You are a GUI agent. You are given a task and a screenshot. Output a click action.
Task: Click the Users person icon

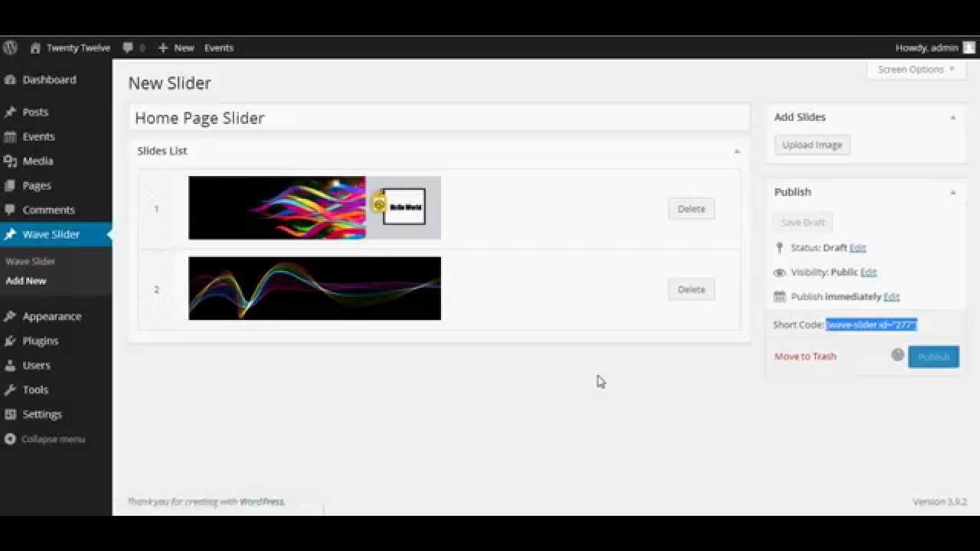pyautogui.click(x=10, y=365)
